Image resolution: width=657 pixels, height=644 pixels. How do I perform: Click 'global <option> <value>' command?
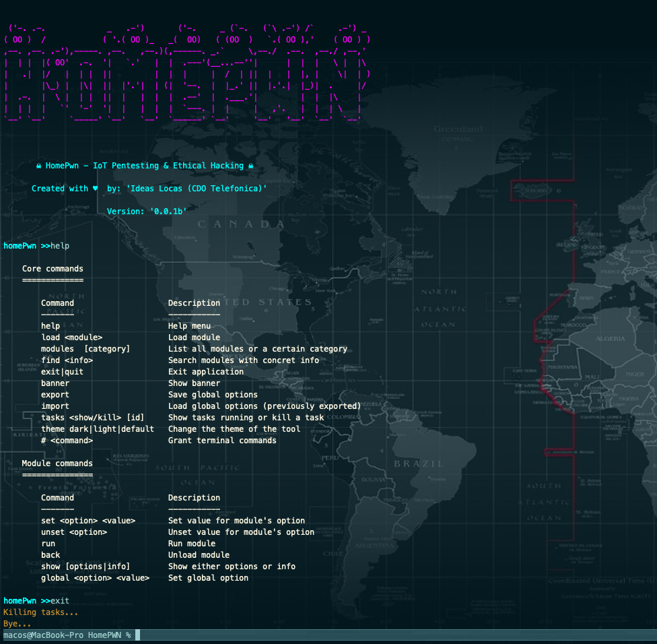(95, 578)
